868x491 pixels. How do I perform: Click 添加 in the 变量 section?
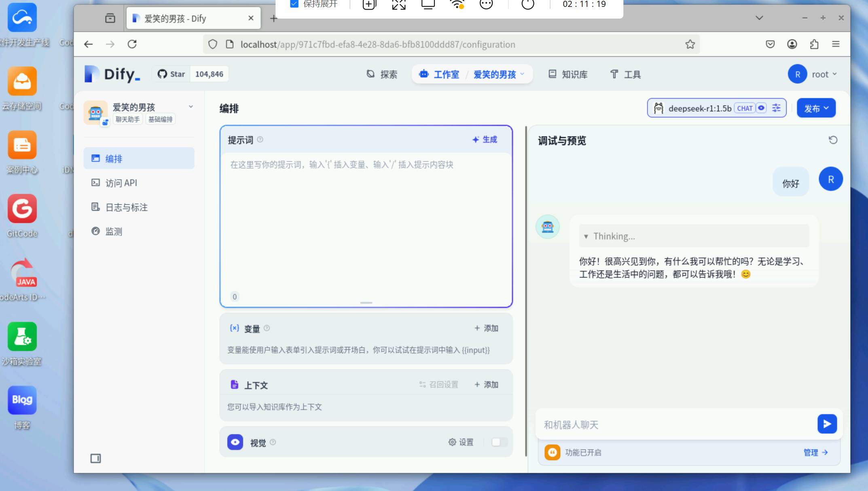pyautogui.click(x=486, y=328)
